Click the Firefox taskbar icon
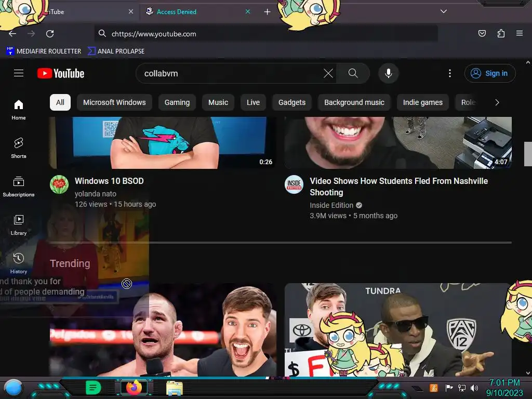 click(134, 388)
